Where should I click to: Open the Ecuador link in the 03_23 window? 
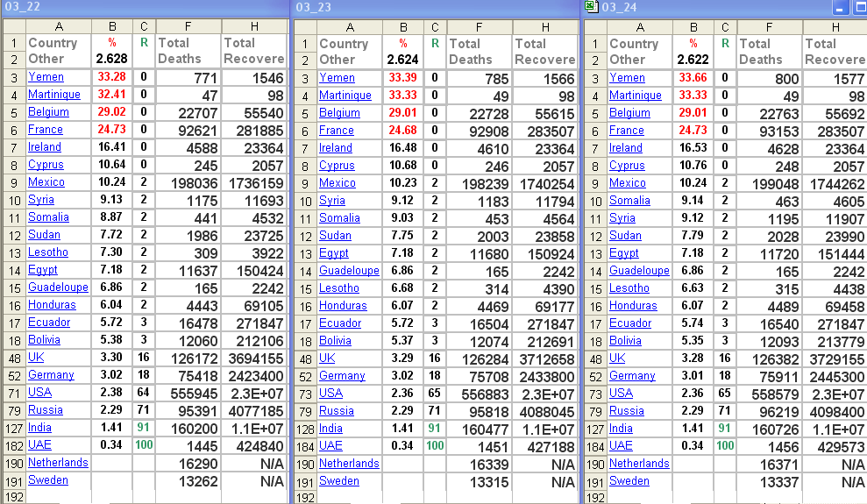[x=340, y=323]
